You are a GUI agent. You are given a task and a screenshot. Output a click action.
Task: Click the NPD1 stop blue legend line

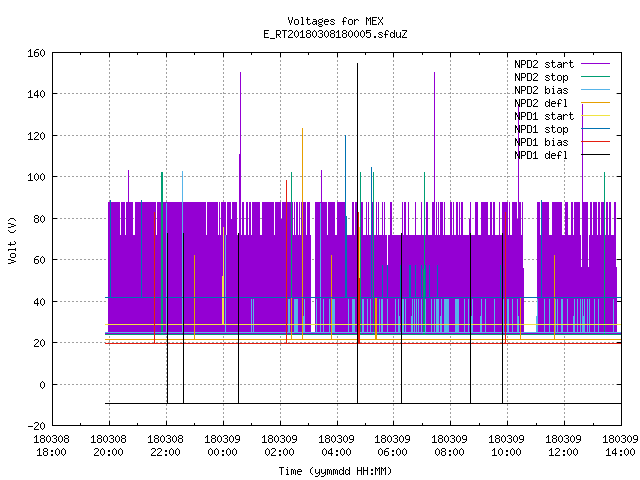[x=595, y=129]
